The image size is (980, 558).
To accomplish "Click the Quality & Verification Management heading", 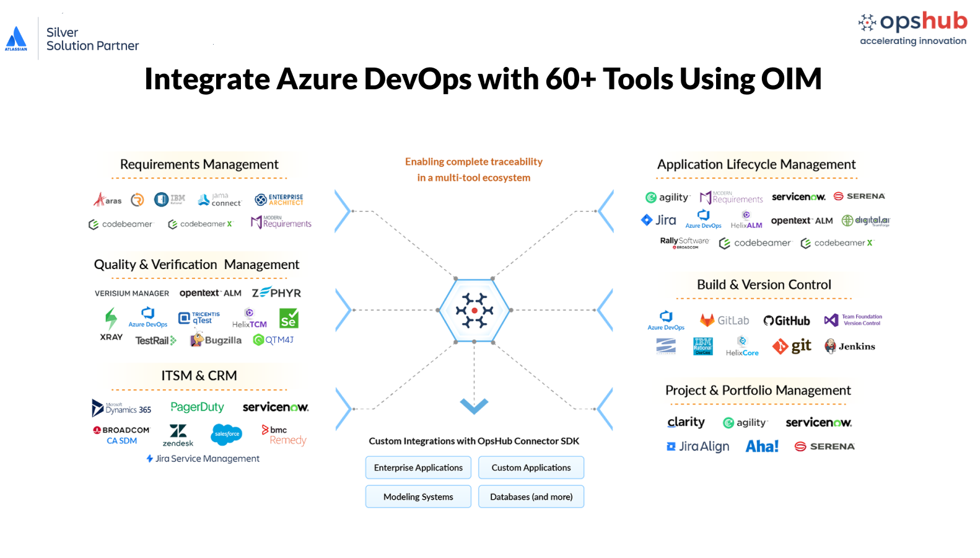I will (196, 265).
